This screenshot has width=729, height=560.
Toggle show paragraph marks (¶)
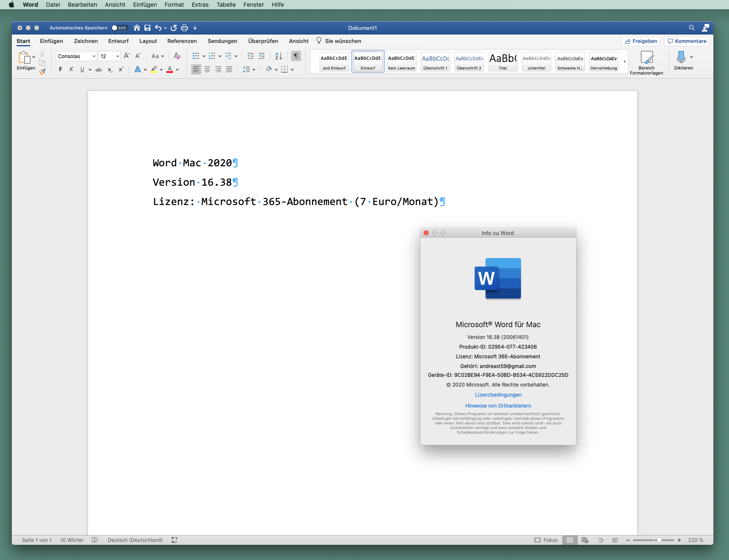pos(296,56)
